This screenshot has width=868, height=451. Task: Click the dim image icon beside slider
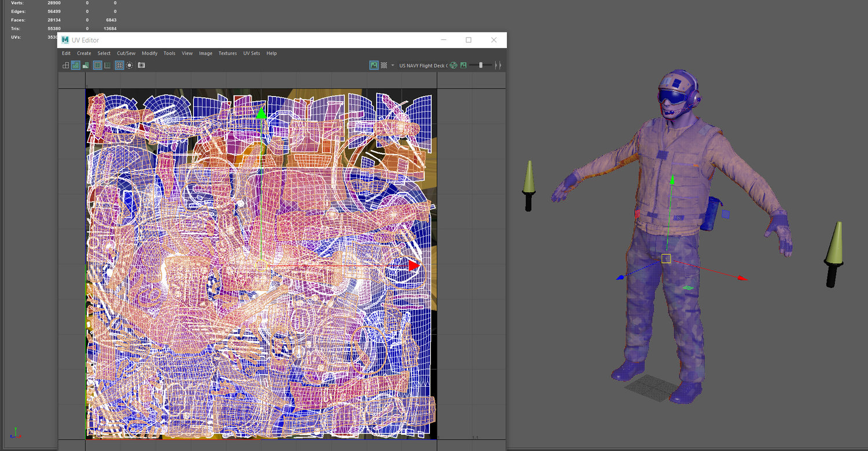pos(464,65)
